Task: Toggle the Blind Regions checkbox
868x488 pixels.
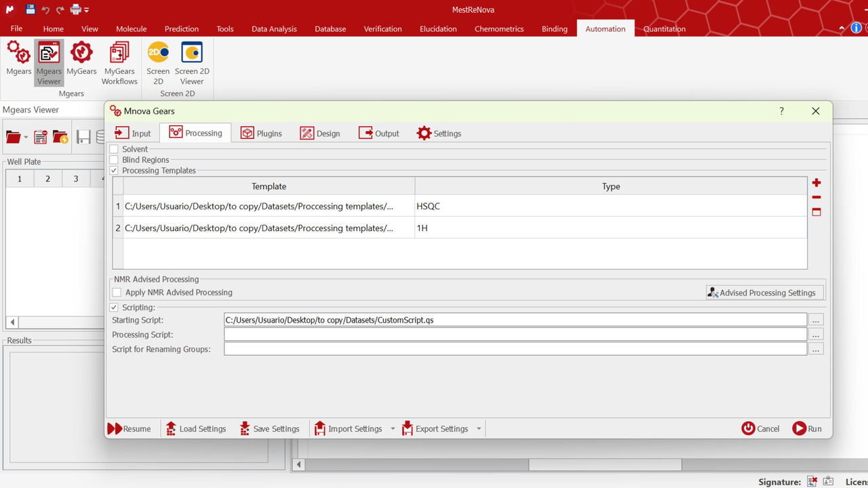Action: (114, 160)
